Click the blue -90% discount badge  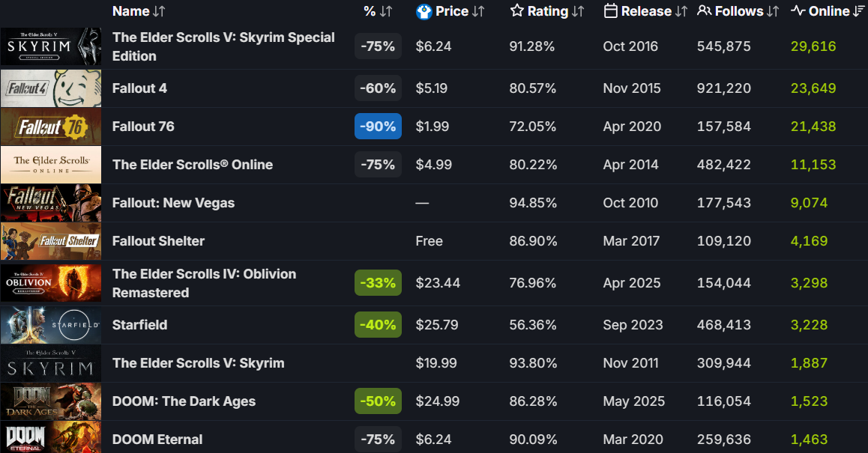(x=378, y=127)
